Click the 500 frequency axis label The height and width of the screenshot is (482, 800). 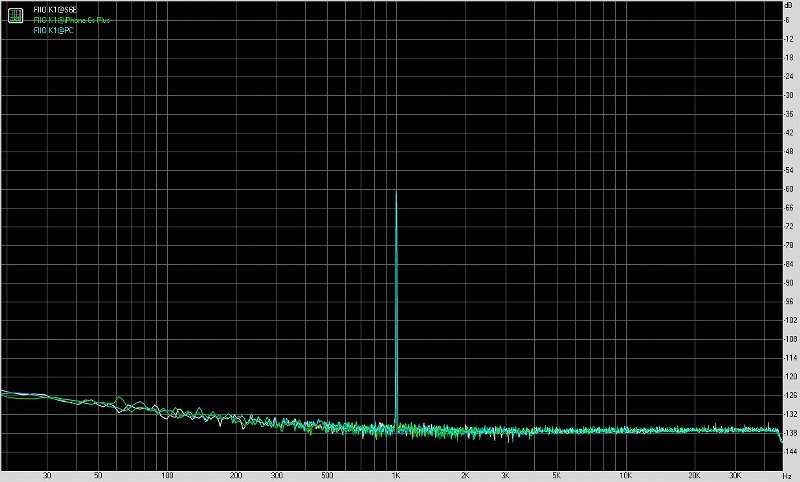tap(328, 476)
